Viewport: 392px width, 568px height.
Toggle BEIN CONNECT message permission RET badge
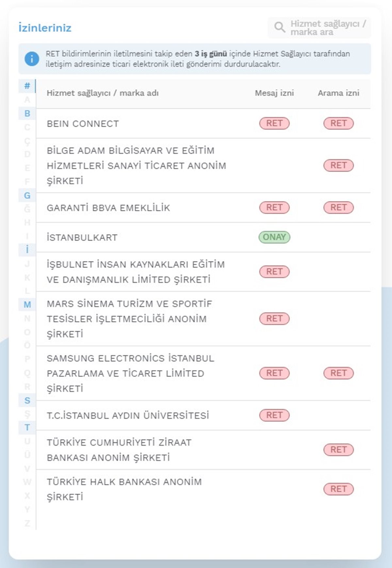274,123
